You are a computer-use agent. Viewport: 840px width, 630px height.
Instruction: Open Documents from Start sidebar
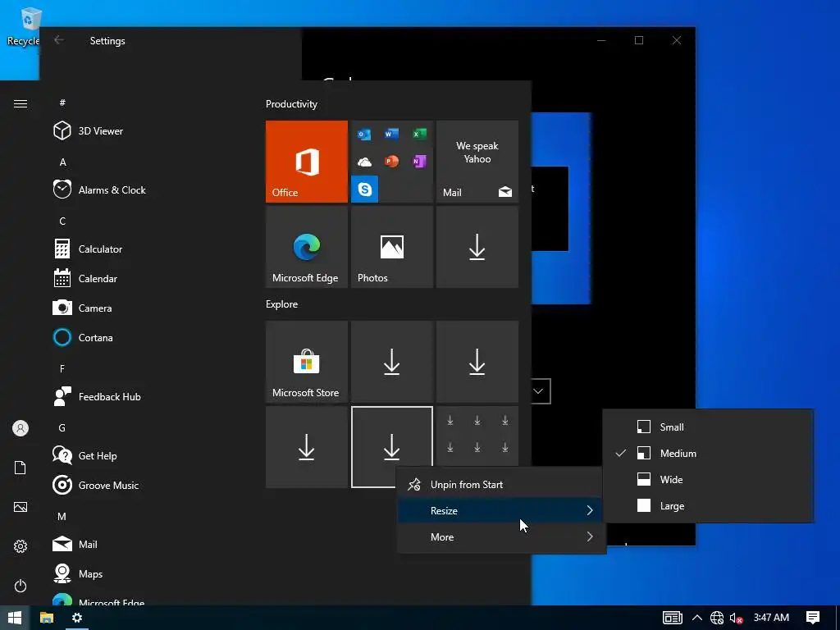pyautogui.click(x=21, y=468)
